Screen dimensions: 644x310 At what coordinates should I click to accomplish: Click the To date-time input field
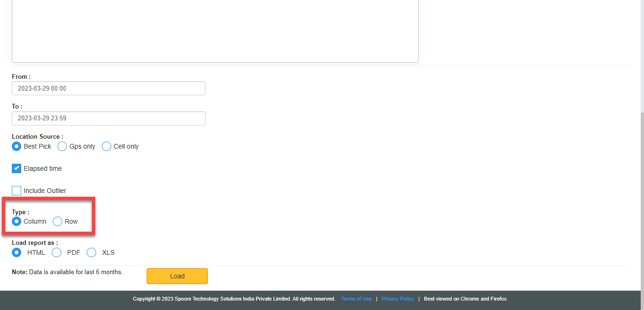[x=108, y=118]
